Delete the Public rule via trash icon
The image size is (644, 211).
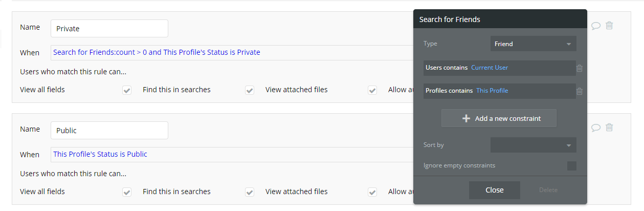609,128
